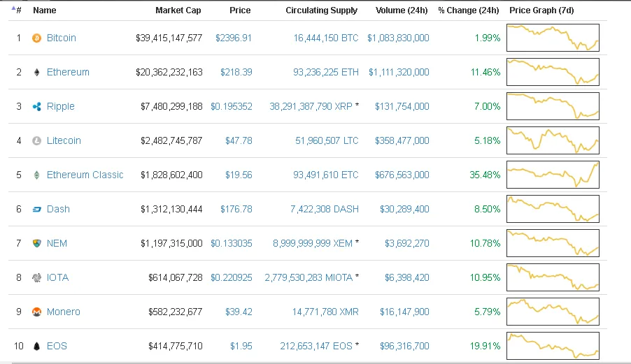Sort by Market Cap column header
The height and width of the screenshot is (364, 631).
click(178, 10)
